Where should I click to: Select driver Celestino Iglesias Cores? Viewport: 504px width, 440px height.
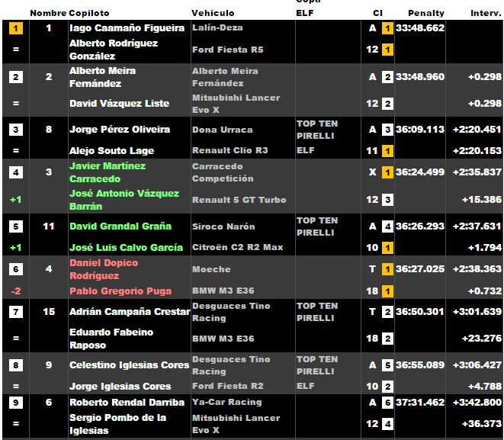tap(129, 365)
